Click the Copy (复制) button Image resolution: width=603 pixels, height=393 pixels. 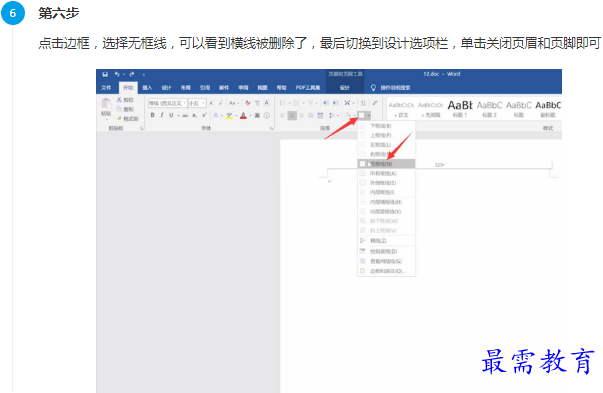click(x=125, y=109)
